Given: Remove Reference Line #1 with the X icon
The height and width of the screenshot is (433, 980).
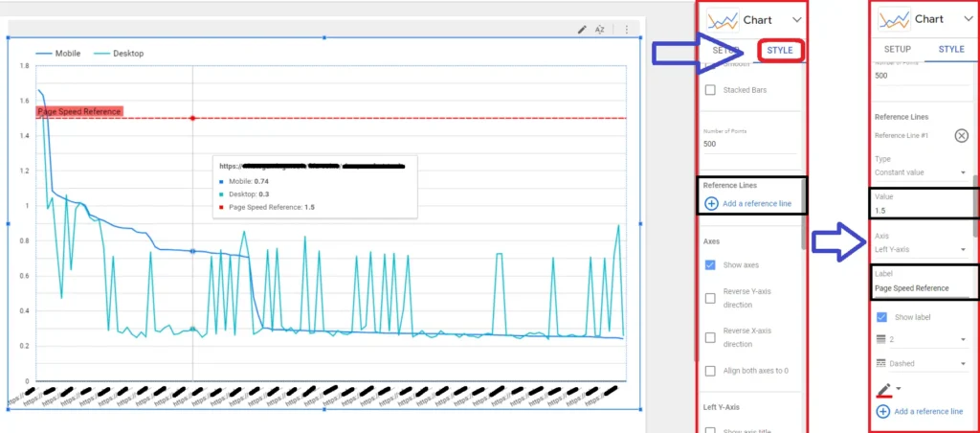Looking at the screenshot, I should [961, 136].
